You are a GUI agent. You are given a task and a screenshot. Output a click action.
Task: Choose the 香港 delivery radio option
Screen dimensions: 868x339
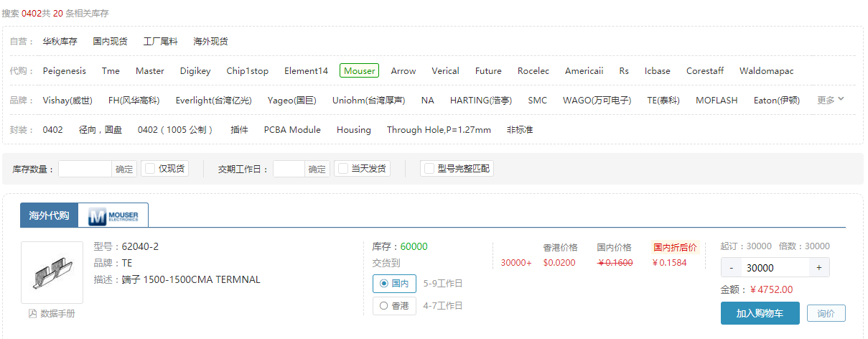(384, 306)
